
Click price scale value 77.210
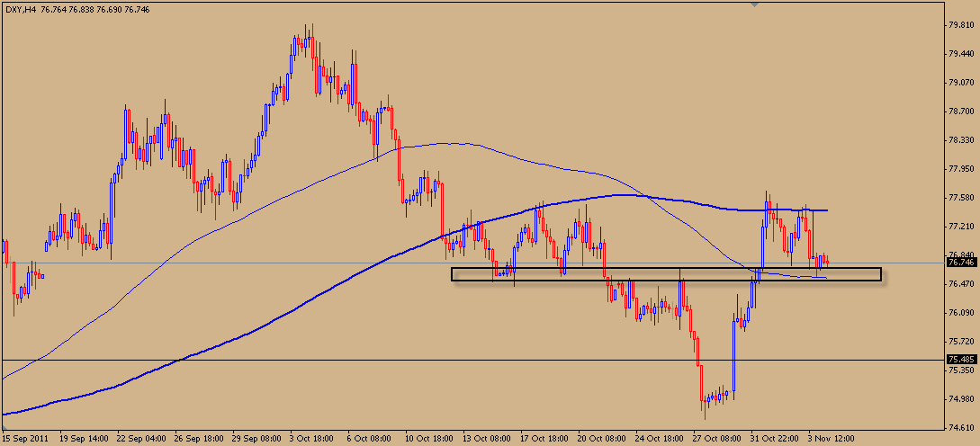[962, 226]
